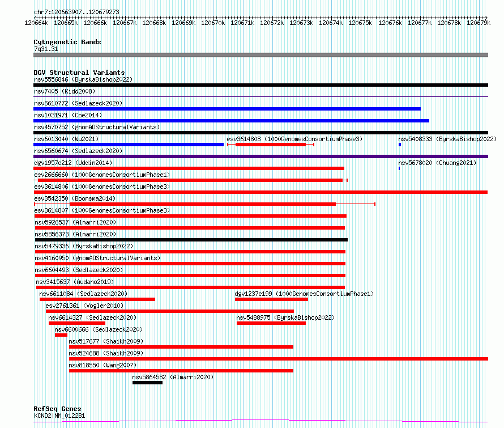Click the 120675k ruler tick label
Image resolution: width=504 pixels, height=428 pixels.
click(360, 23)
